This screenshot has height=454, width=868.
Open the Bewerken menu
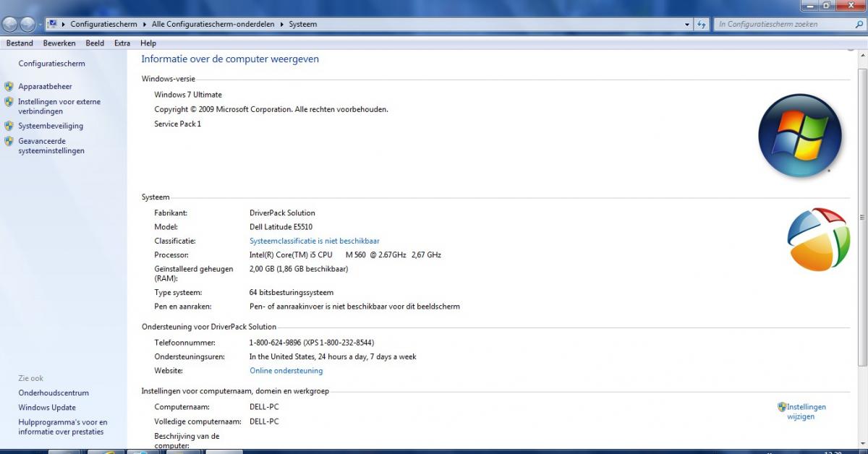point(59,43)
